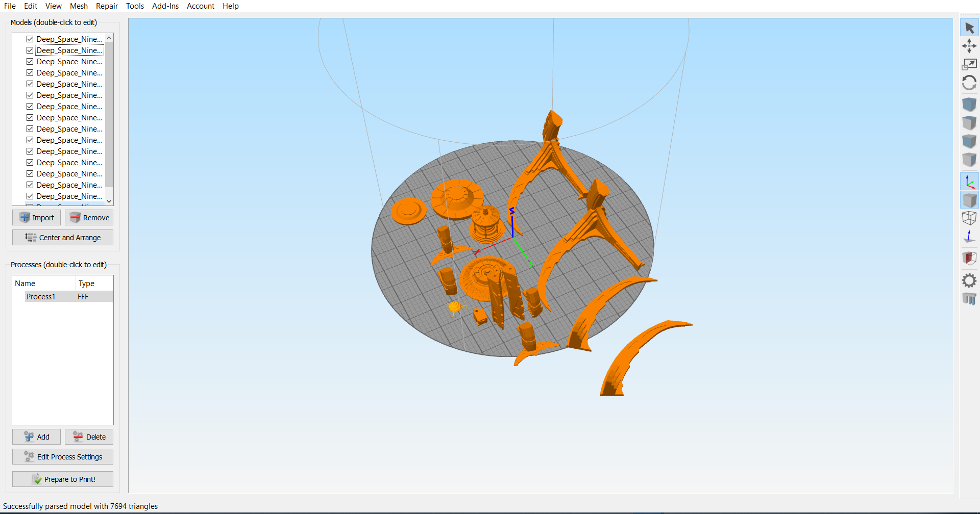Choose the Translate (move) model tool
The height and width of the screenshot is (514, 980).
coord(969,46)
